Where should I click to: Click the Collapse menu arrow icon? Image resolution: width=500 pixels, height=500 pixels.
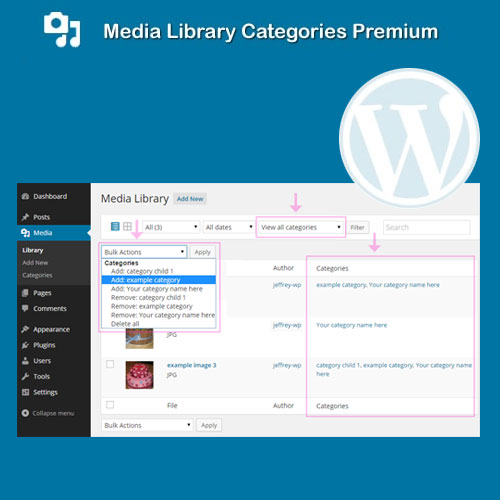click(25, 413)
